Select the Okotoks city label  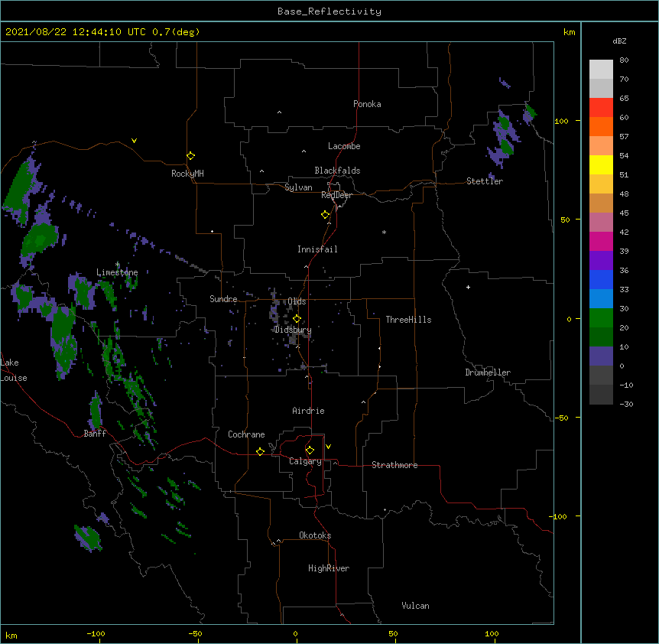pos(315,535)
